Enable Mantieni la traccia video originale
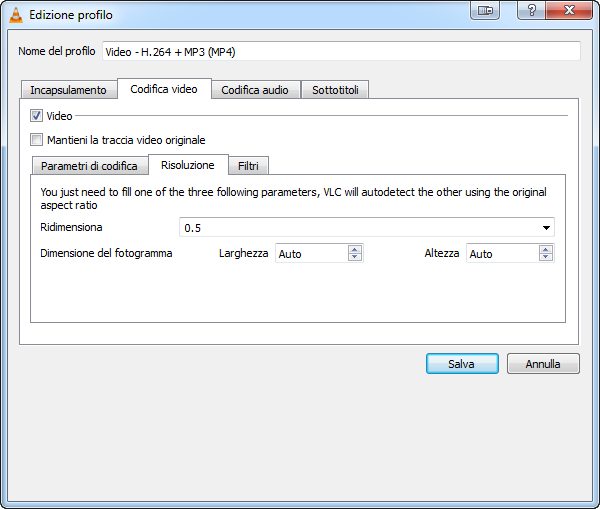Screen dimensions: 600x509 [x=37, y=140]
